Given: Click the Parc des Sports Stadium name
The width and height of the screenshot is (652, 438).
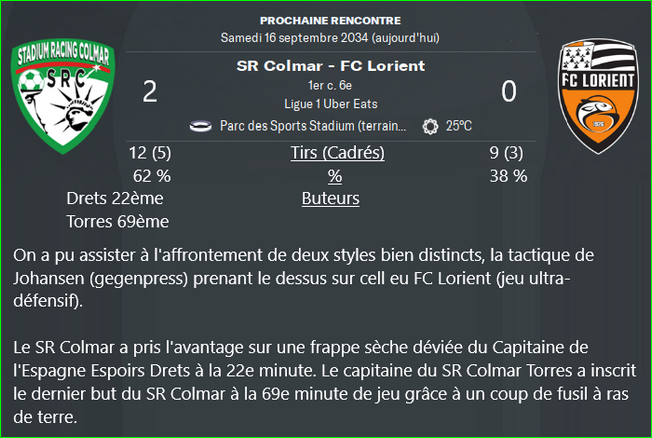Looking at the screenshot, I should click(x=313, y=126).
